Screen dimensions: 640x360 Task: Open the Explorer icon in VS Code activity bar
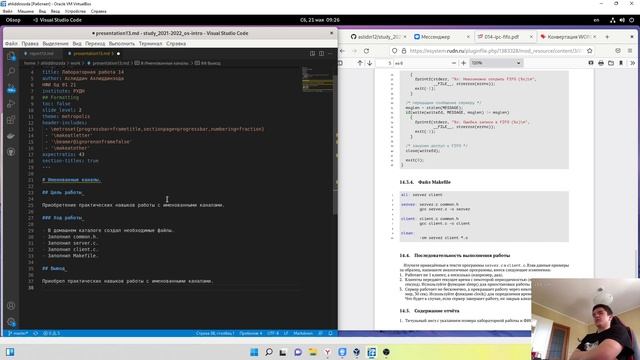click(11, 56)
